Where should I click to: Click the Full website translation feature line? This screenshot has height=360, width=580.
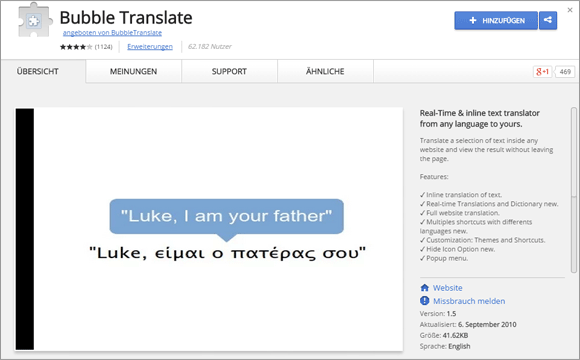[x=459, y=213]
